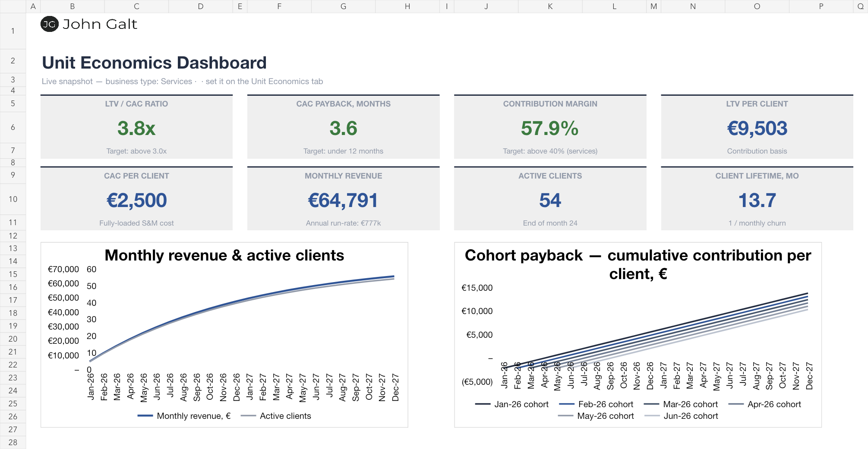Click the Monthly revenue legend swatch
Image resolution: width=868 pixels, height=449 pixels.
145,416
